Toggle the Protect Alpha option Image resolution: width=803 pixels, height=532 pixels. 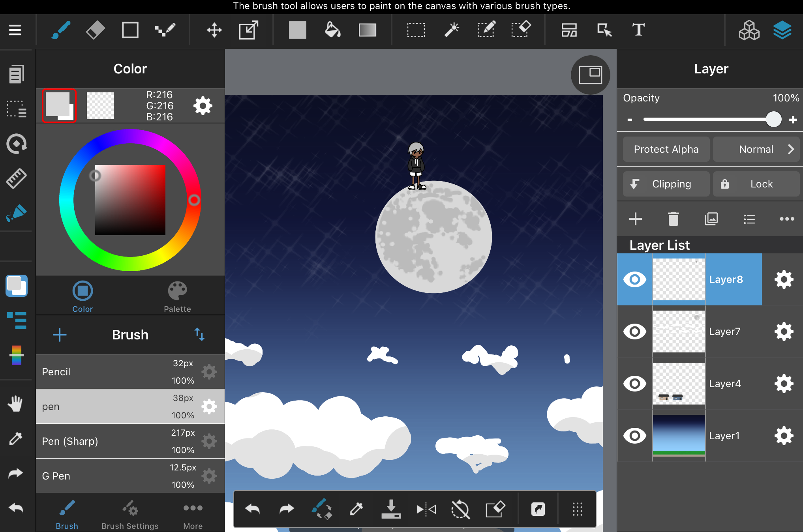click(666, 149)
